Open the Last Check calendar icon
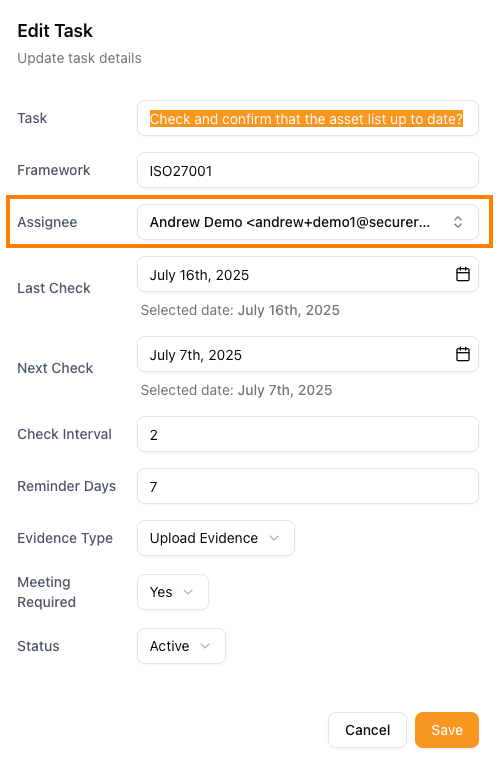Screen dimensions: 500x774 point(462,274)
